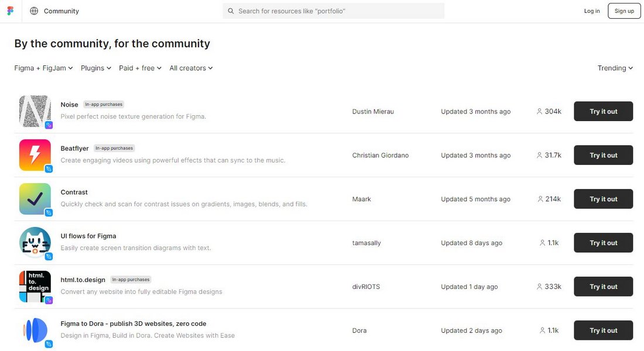Click the "Updated 1 day ago" text
The image size is (644, 351).
pos(469,287)
